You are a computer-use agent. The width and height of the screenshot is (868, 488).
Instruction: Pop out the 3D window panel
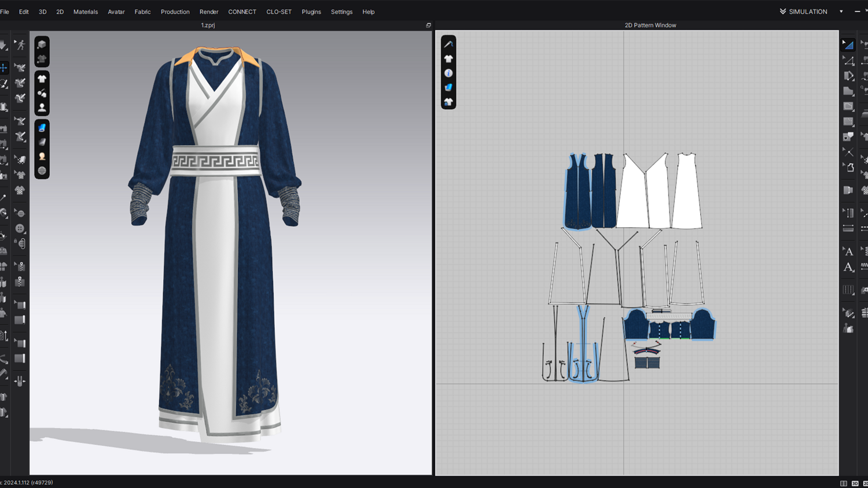pyautogui.click(x=429, y=25)
